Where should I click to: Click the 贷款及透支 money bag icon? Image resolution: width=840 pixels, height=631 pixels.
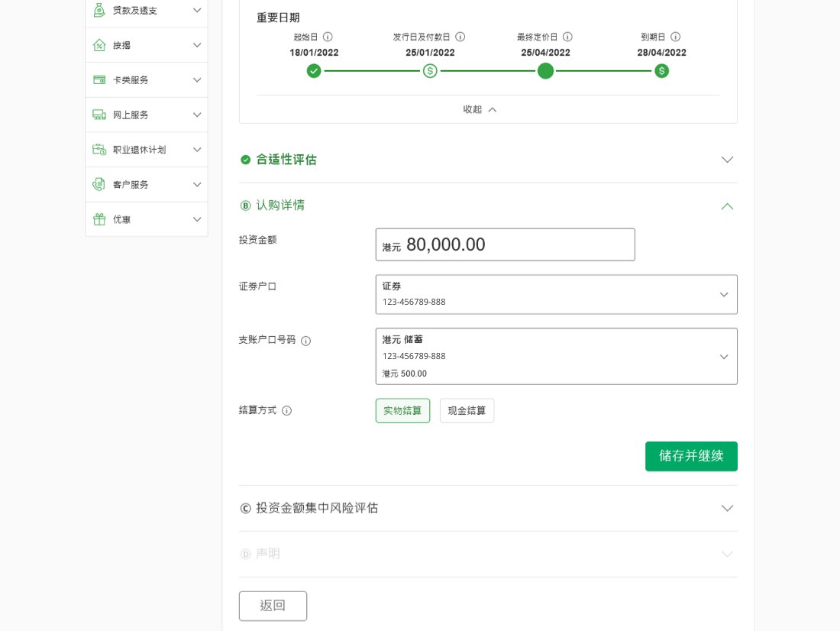click(x=99, y=11)
